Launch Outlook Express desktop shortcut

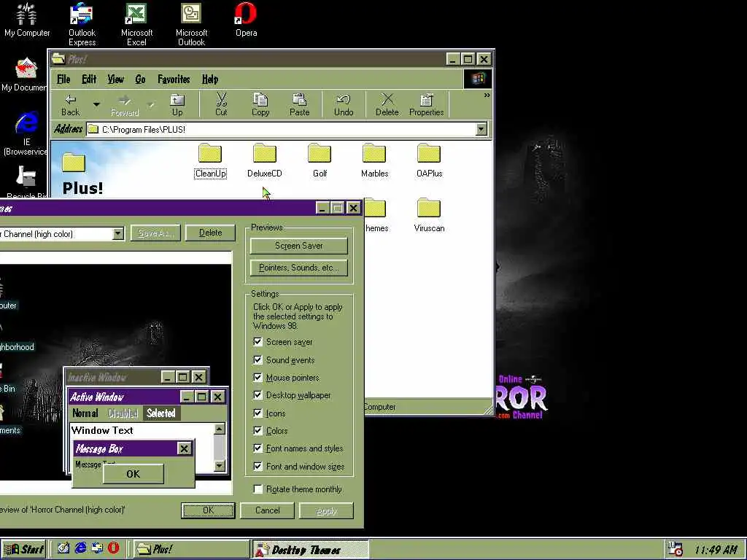click(82, 24)
